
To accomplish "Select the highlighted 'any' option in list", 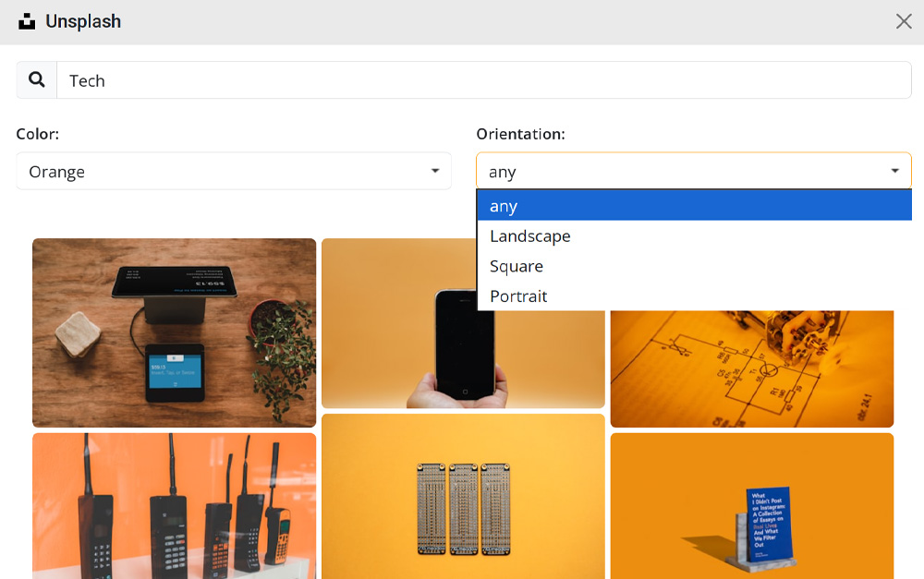I will 693,206.
